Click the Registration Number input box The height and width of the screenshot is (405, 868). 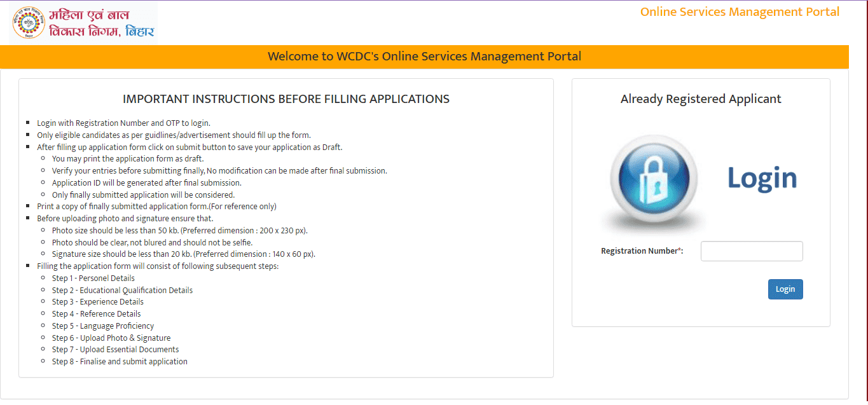751,251
